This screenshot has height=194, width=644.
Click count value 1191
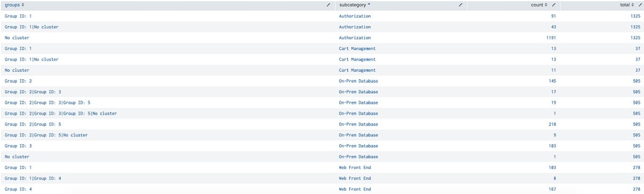[550, 38]
